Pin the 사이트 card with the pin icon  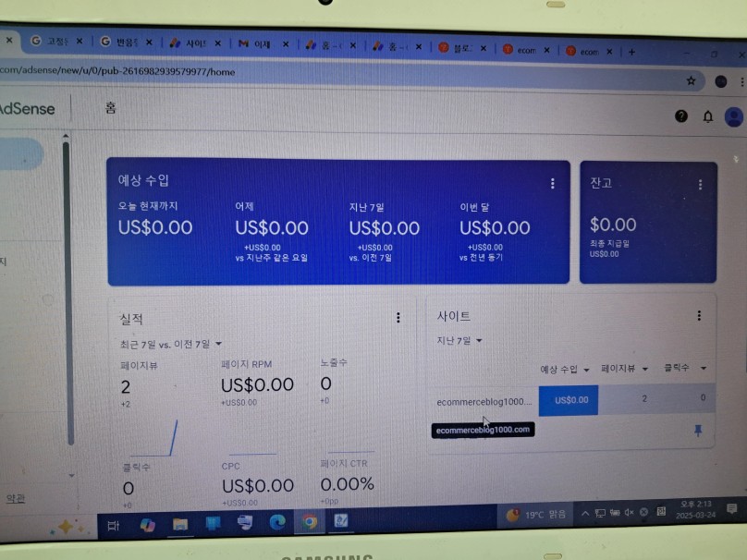tap(698, 431)
